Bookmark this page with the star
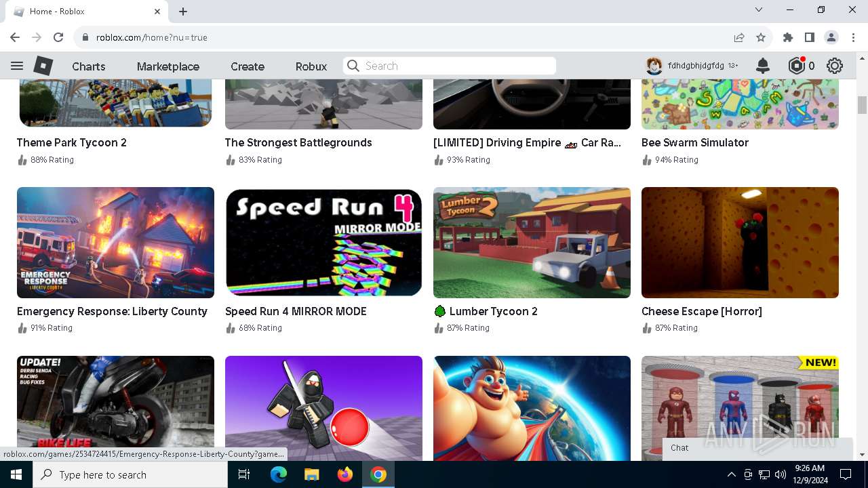The image size is (868, 488). pos(761,37)
